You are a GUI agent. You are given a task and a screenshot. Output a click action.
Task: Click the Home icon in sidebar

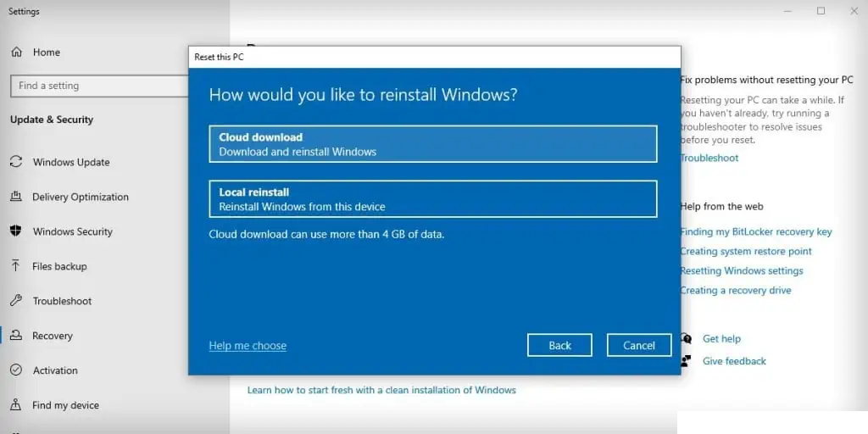(x=16, y=52)
